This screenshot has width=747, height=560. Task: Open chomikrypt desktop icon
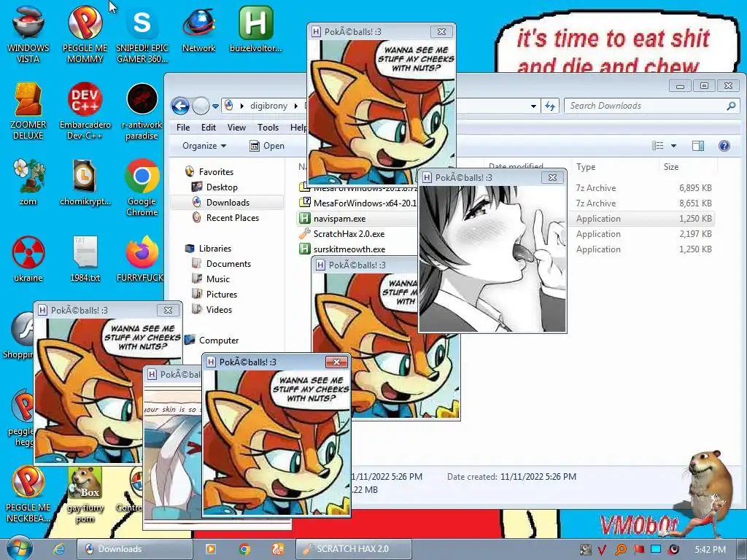click(85, 182)
